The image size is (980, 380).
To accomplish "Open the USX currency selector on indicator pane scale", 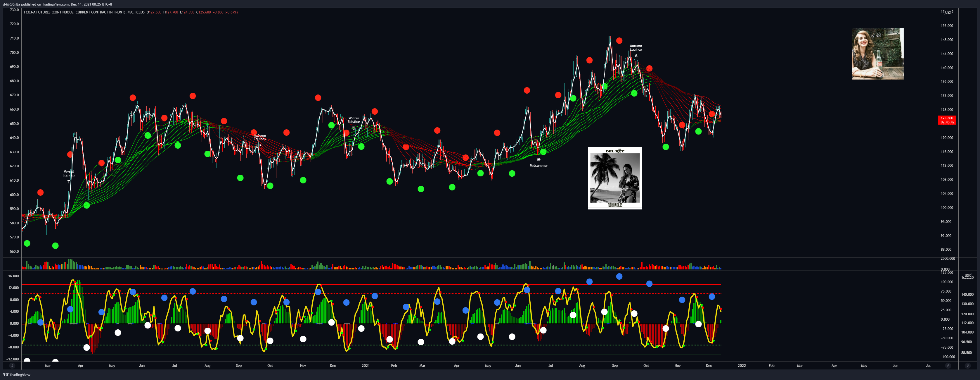I will coord(967,275).
